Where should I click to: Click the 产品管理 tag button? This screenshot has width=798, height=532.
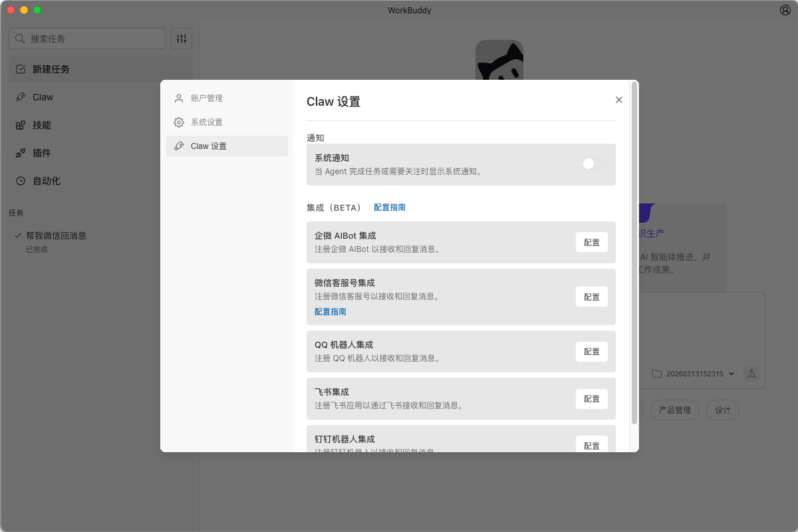[675, 410]
